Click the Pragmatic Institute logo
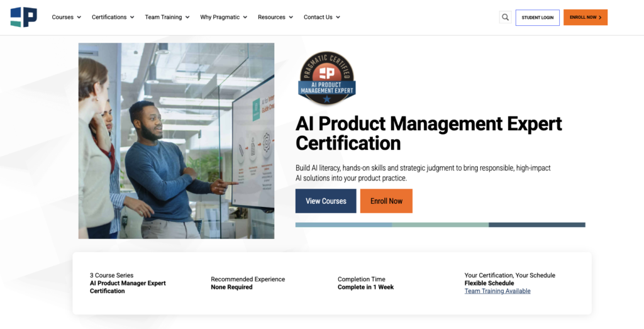The height and width of the screenshot is (329, 644). (24, 17)
